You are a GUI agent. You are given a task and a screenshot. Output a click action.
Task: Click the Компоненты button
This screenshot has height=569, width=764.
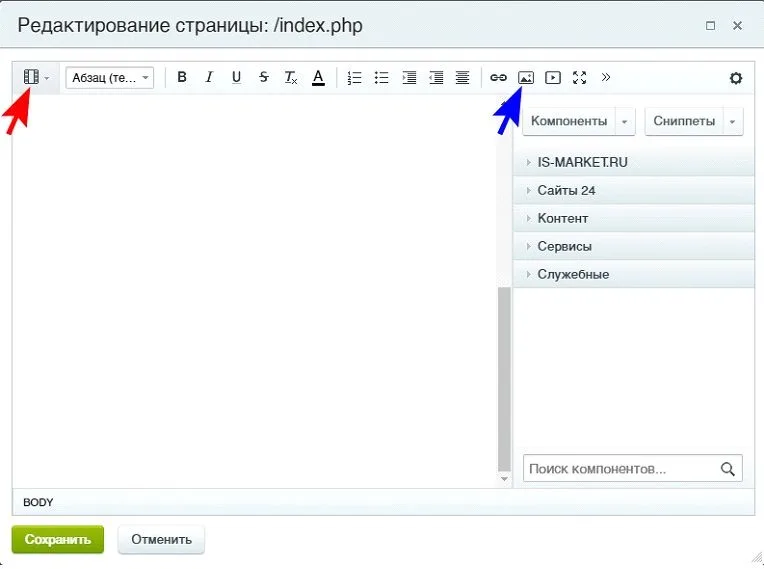click(x=569, y=121)
